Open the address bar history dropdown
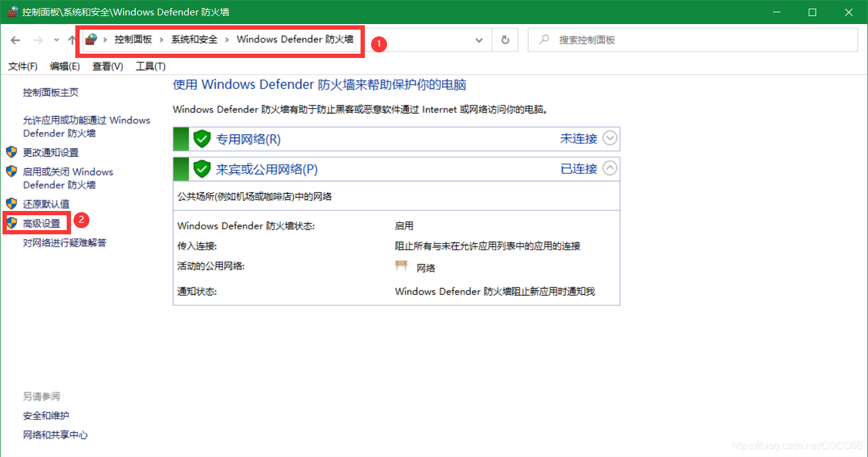The image size is (868, 457). (x=479, y=40)
